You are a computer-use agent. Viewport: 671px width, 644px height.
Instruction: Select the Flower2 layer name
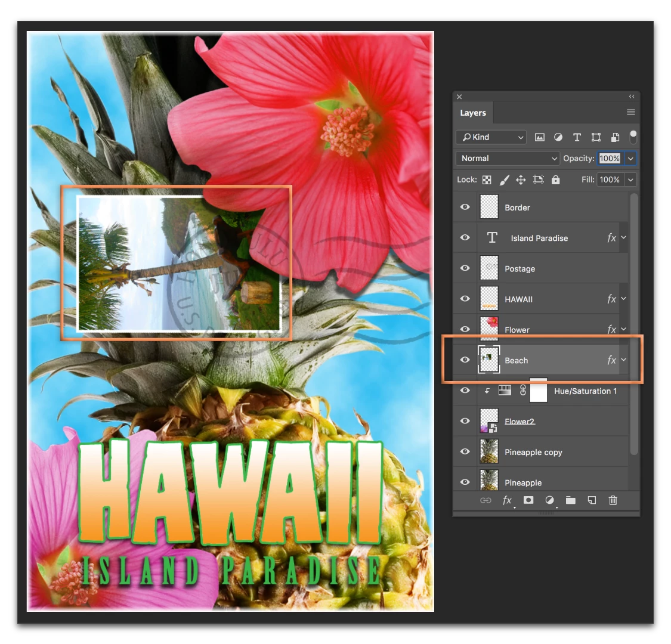(520, 422)
